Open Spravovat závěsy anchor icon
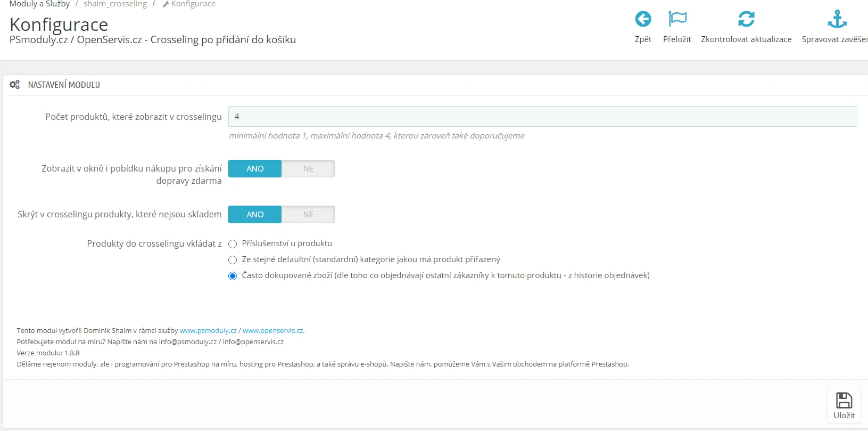 [x=837, y=20]
